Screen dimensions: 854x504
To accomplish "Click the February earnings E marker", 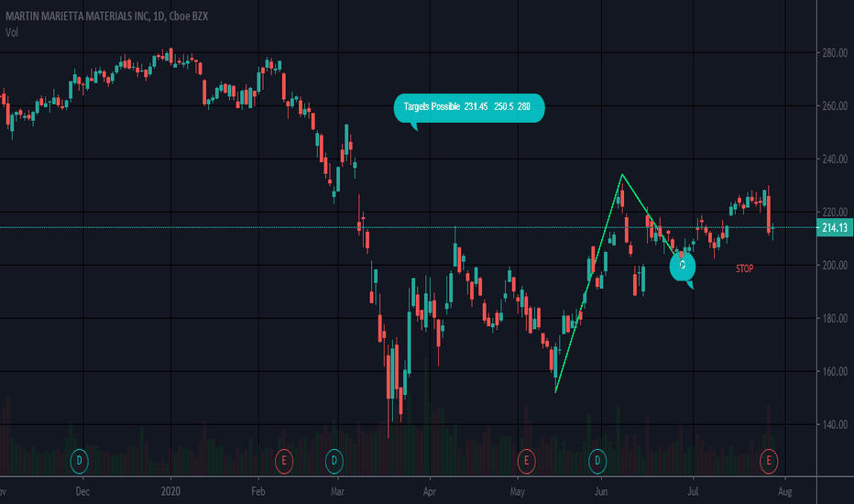I will pyautogui.click(x=284, y=462).
